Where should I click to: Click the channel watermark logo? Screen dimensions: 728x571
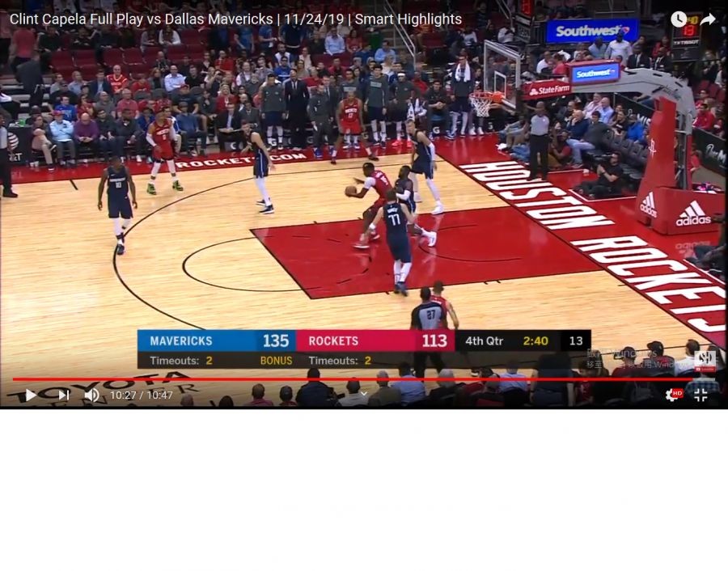pos(705,362)
